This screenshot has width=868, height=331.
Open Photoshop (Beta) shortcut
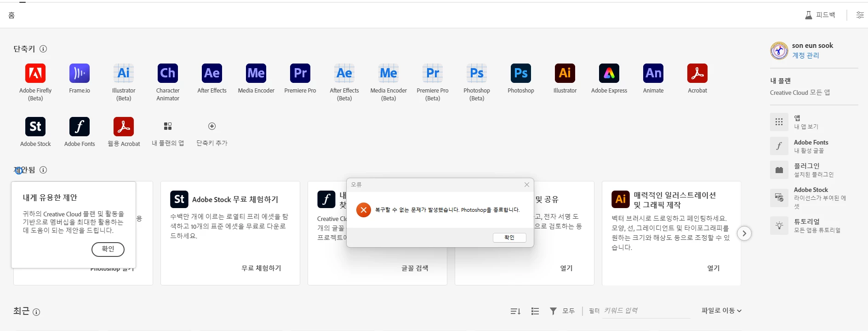(x=477, y=73)
